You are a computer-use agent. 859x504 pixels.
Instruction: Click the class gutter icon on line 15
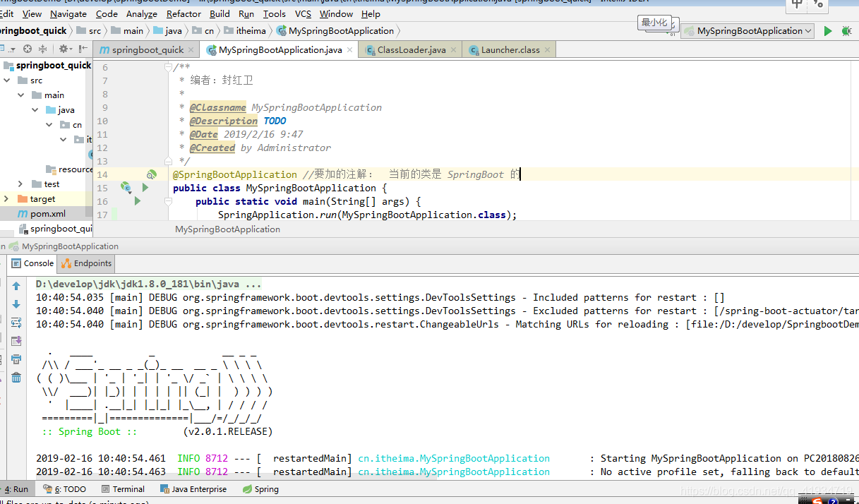(126, 188)
